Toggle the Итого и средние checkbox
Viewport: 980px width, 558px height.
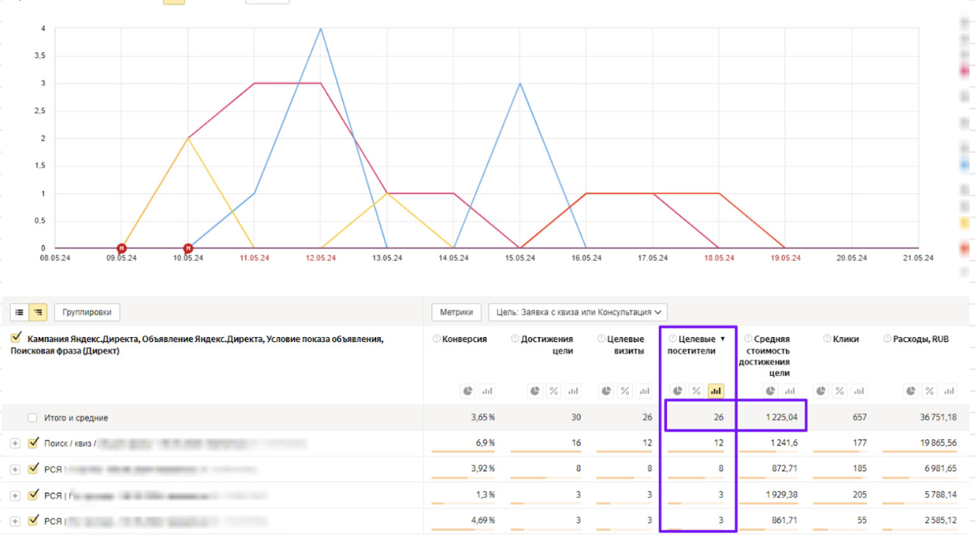pos(32,418)
